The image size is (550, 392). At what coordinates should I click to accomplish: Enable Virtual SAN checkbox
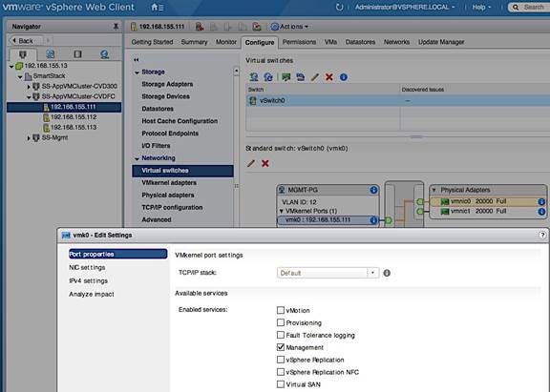(281, 384)
